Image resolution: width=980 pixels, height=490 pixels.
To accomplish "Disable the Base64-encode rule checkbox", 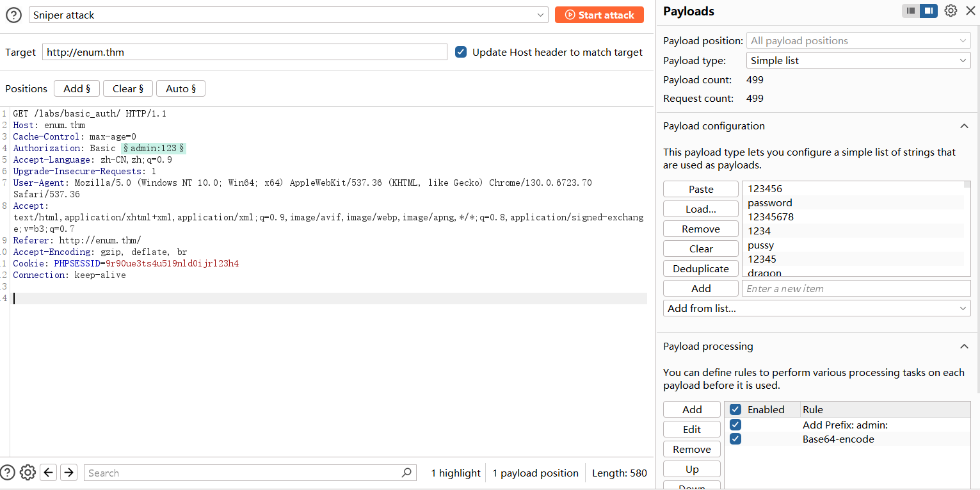I will [735, 439].
